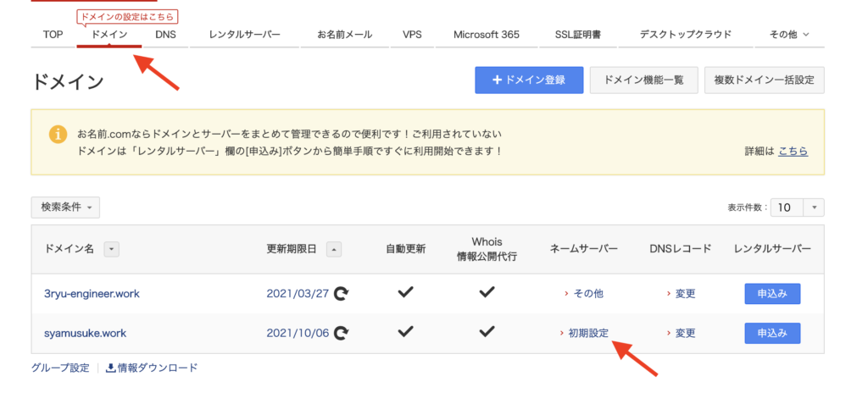
Task: Switch to the DNS tab
Action: 165,35
